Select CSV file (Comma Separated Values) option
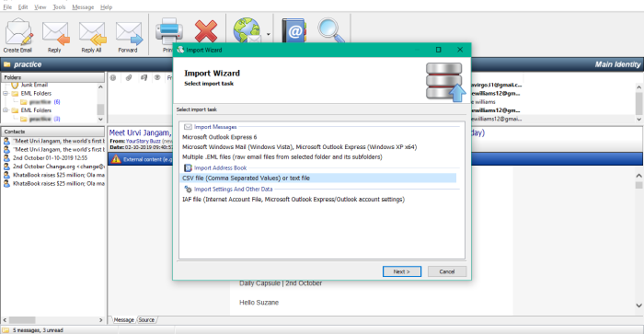The image size is (644, 334). pyautogui.click(x=318, y=178)
